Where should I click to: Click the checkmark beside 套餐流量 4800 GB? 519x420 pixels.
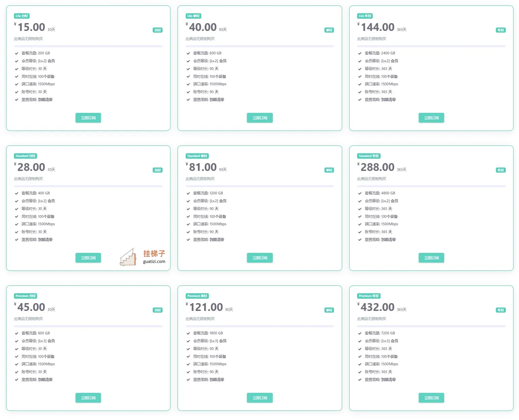[359, 193]
